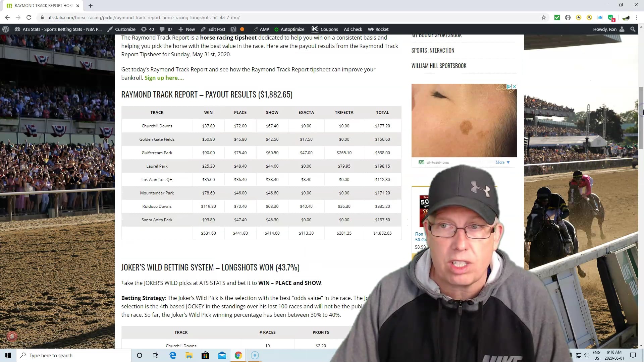This screenshot has height=362, width=644.
Task: Follow the 'Sign up here....' link
Action: tap(164, 78)
